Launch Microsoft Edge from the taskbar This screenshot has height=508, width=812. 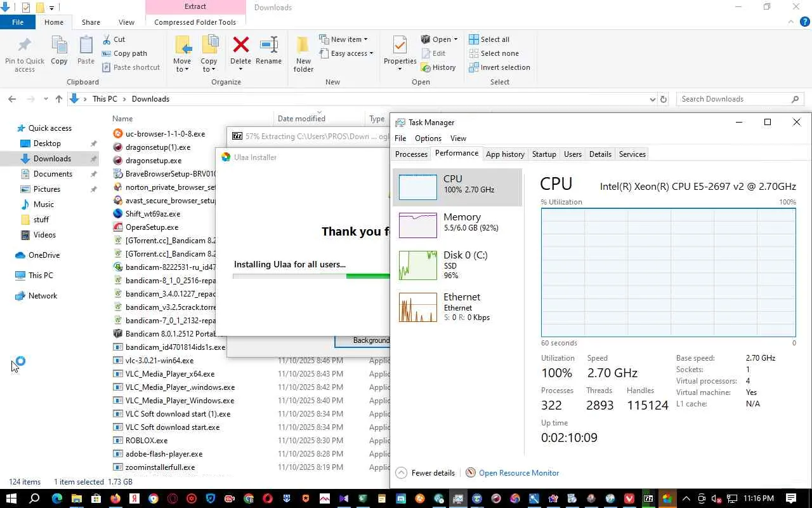[x=57, y=498]
